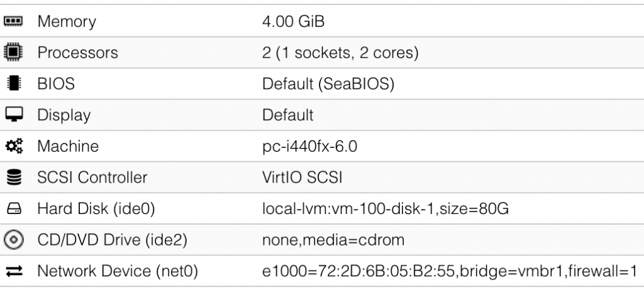Select the BIOS Default (SeaBIOS) value
Screen dimensions: 644x292
(328, 84)
